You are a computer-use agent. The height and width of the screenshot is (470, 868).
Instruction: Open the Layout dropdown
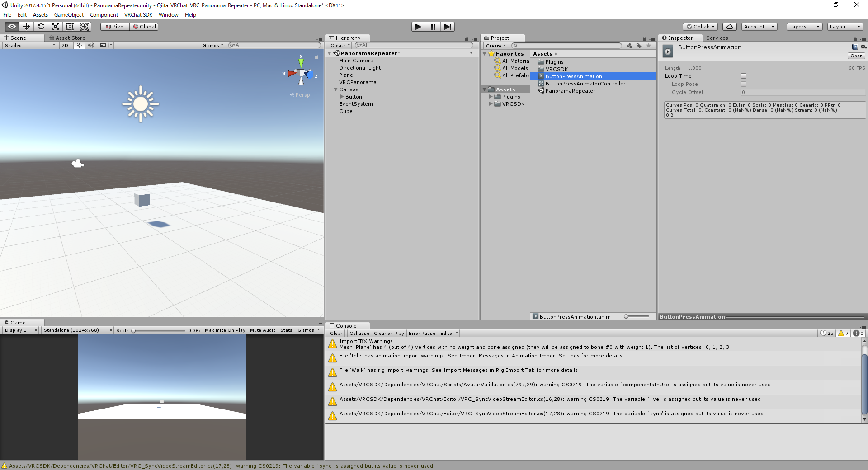[x=844, y=26]
